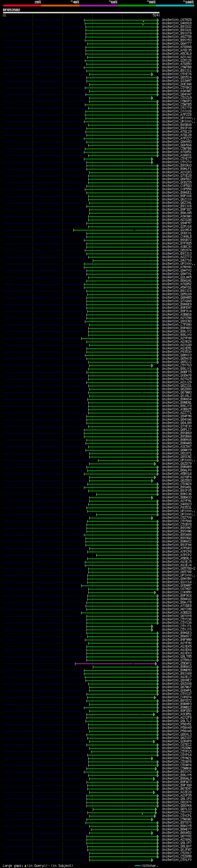Click the UniRef100_P58051 label
This screenshot has height=868, width=197.
tap(177, 725)
